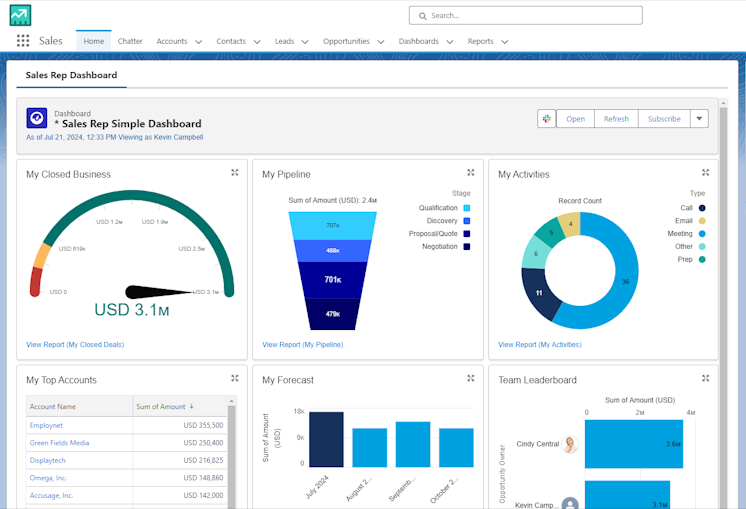
Task: Open the Omega, Inc. account
Action: click(48, 478)
